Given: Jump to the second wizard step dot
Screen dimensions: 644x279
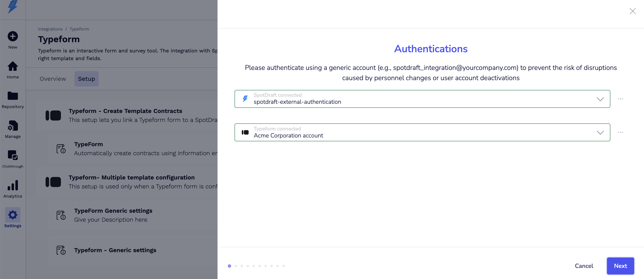Looking at the screenshot, I should [235, 266].
